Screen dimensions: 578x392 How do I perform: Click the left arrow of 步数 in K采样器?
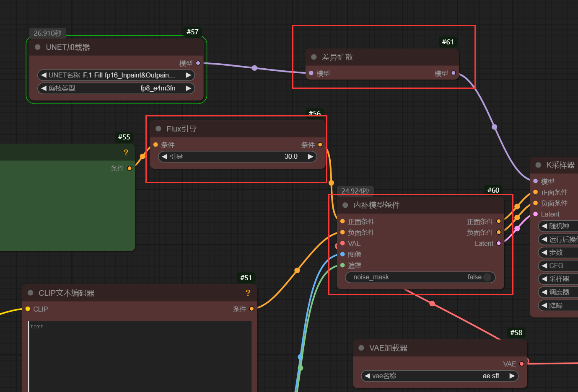click(x=544, y=253)
